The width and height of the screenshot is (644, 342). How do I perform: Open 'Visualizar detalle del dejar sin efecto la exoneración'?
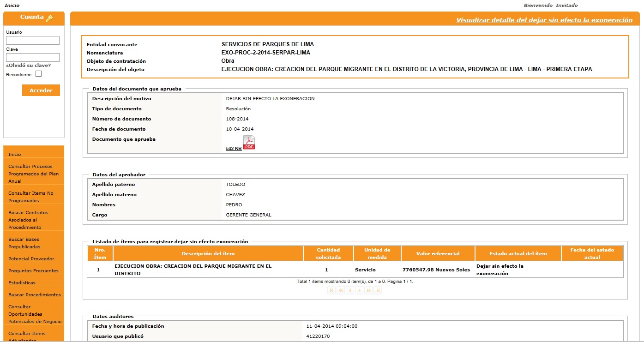click(544, 20)
